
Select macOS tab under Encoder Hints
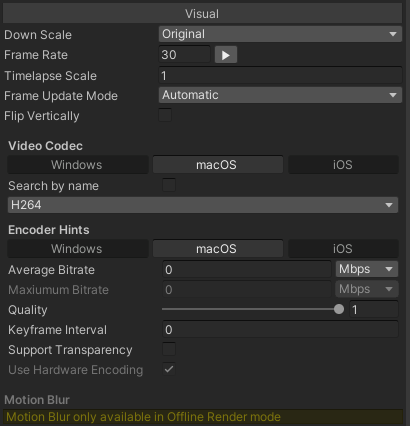[x=218, y=249]
